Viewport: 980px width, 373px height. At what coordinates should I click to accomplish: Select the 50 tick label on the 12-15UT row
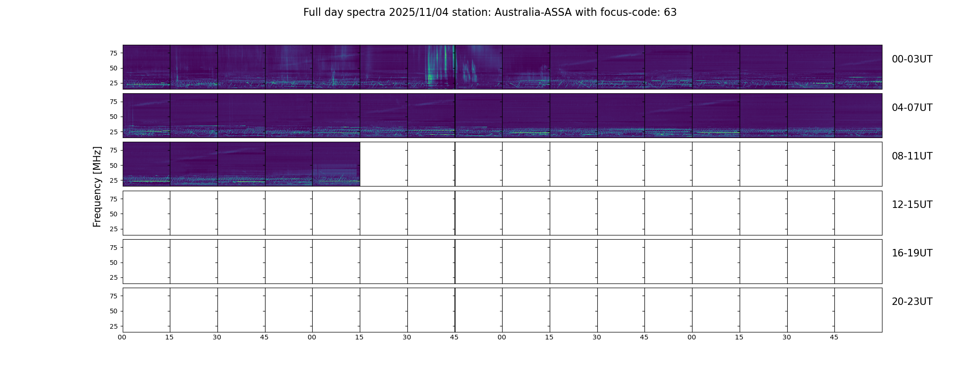(x=113, y=214)
